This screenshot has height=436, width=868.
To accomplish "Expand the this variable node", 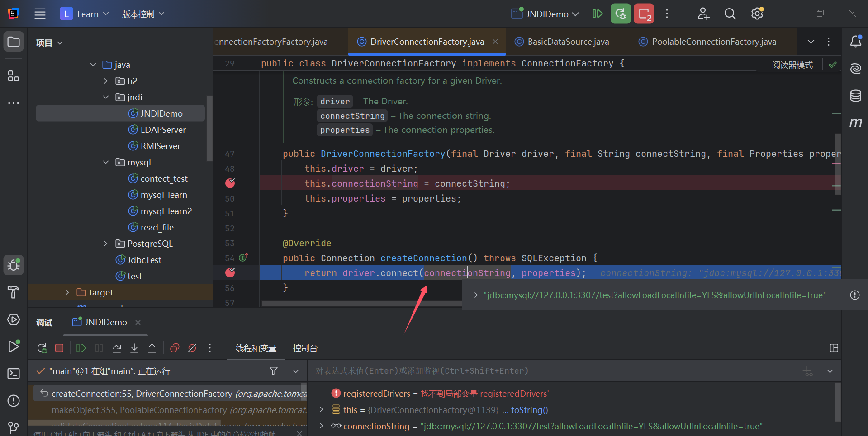I will (322, 409).
